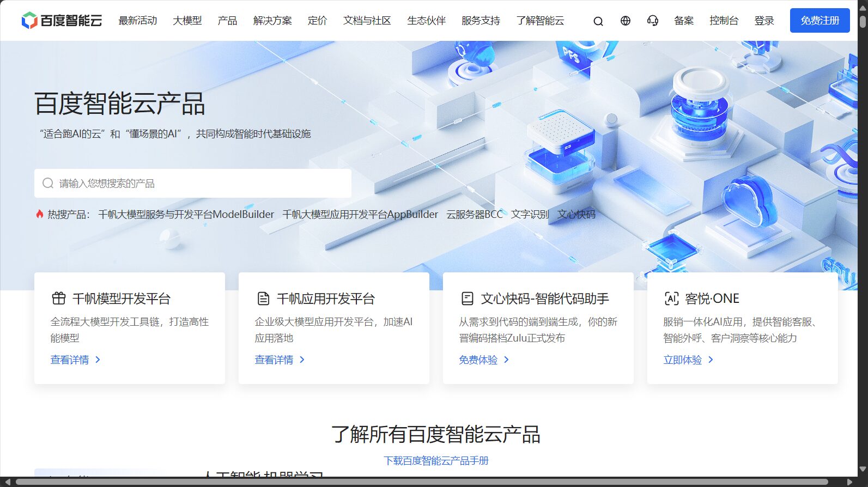Open the headset customer service icon
This screenshot has height=487, width=868.
point(653,21)
